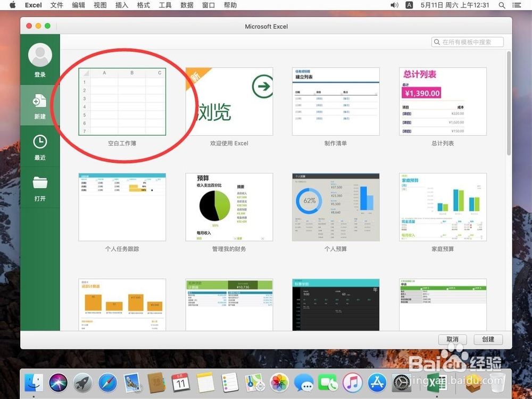Screen dimensions: 532x399
Task: Open Photos from the Dock
Action: (279, 383)
